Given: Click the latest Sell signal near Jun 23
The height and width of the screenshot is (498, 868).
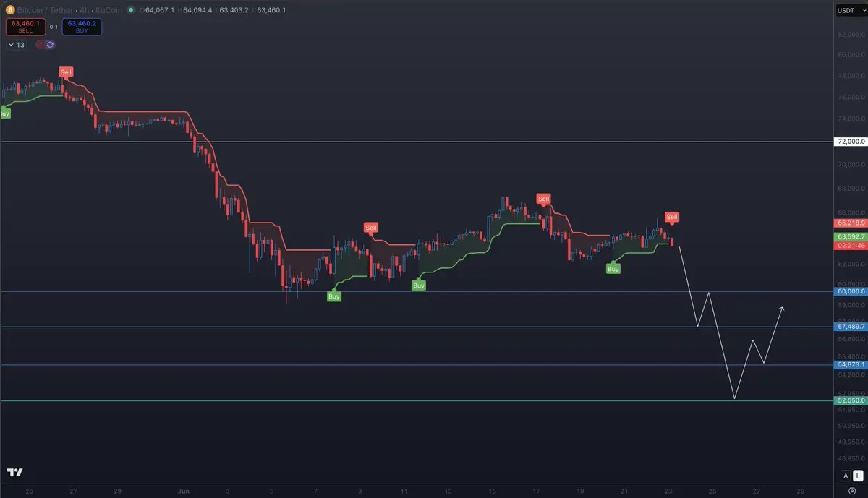Looking at the screenshot, I should click(x=671, y=217).
